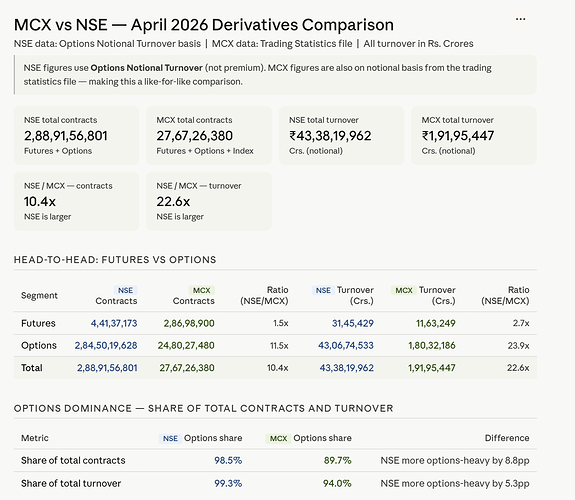Open the three-dot more options menu

pyautogui.click(x=520, y=19)
